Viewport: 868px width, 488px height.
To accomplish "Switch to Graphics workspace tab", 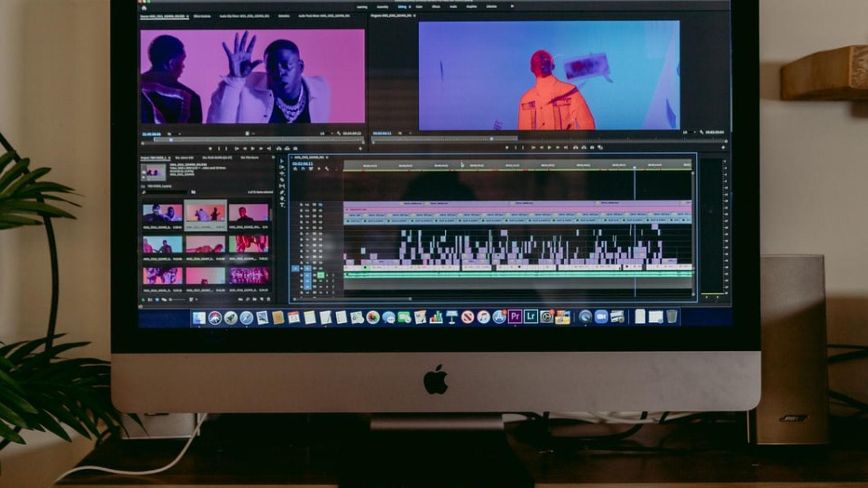I will click(x=472, y=7).
